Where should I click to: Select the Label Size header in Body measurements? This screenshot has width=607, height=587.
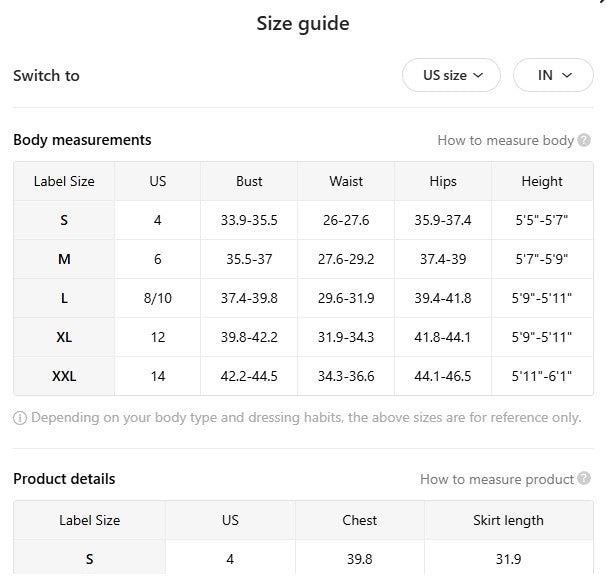tap(64, 182)
